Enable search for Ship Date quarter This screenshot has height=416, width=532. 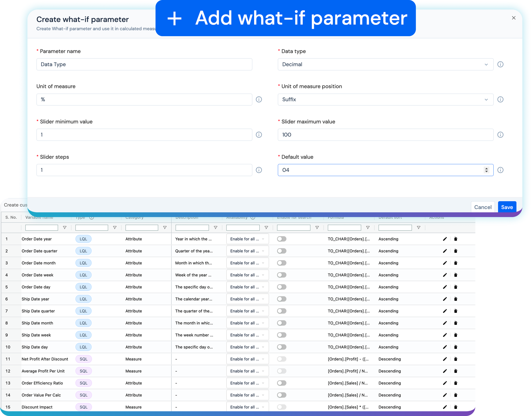tap(282, 311)
